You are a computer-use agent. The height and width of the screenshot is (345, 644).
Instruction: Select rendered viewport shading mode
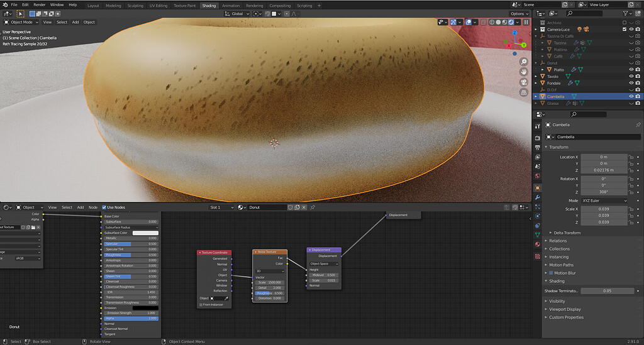(x=511, y=22)
